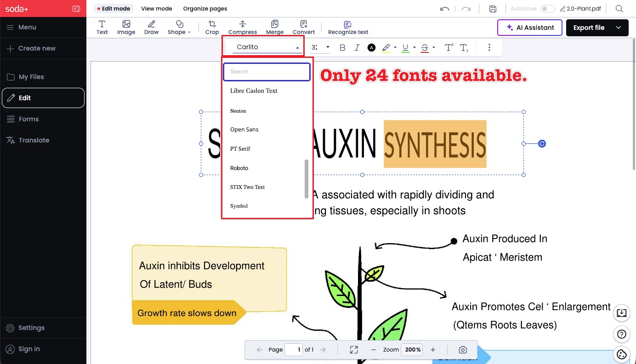Zoom in with plus button
Viewport: 636px width, 364px height.
coord(433,350)
